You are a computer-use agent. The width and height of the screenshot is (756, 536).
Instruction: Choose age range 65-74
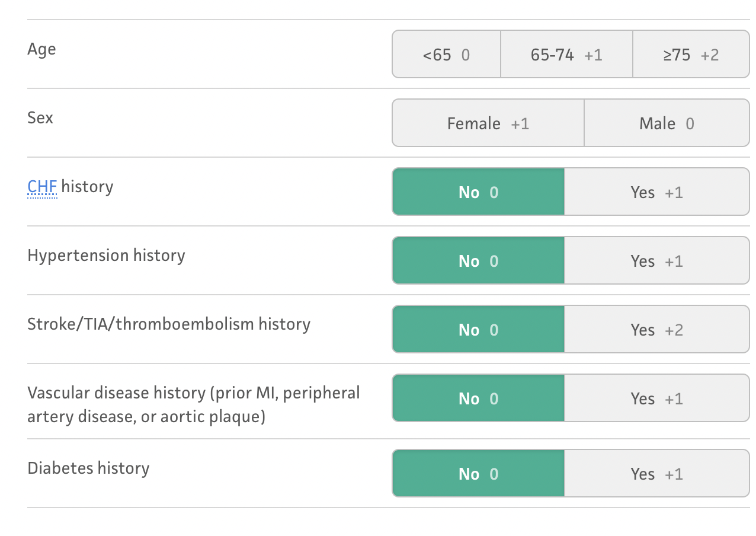(x=566, y=55)
